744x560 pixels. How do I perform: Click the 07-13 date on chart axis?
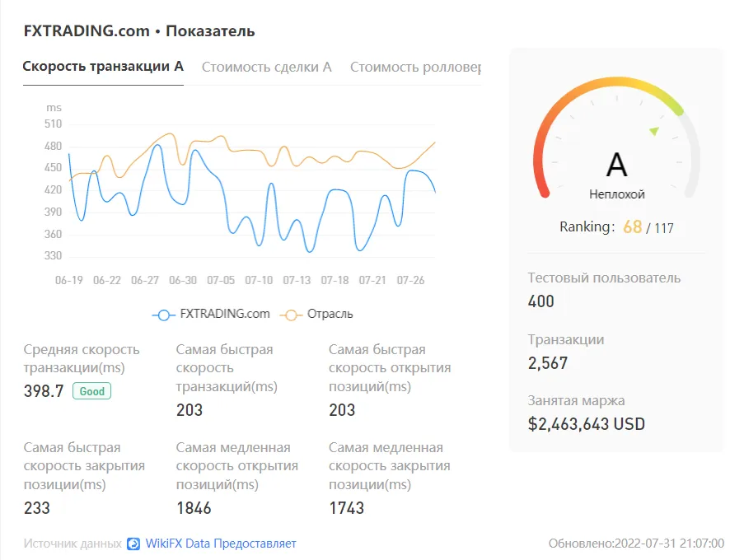(x=297, y=280)
